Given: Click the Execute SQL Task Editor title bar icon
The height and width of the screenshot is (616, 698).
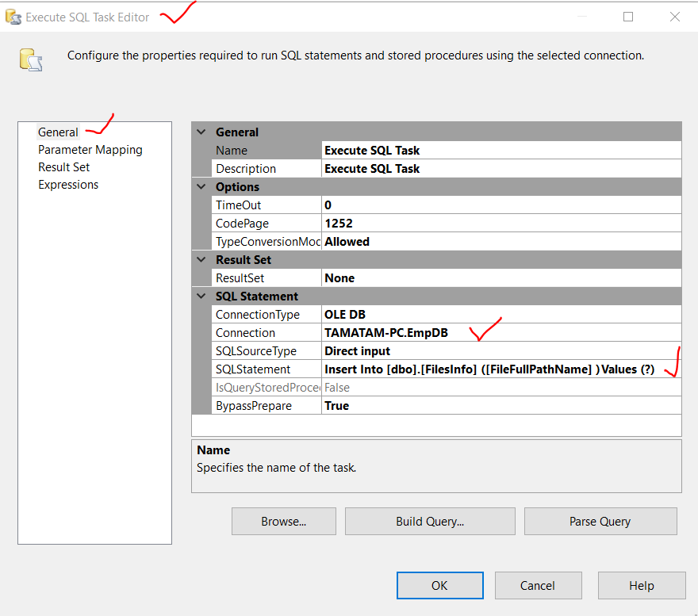Looking at the screenshot, I should click(x=13, y=16).
